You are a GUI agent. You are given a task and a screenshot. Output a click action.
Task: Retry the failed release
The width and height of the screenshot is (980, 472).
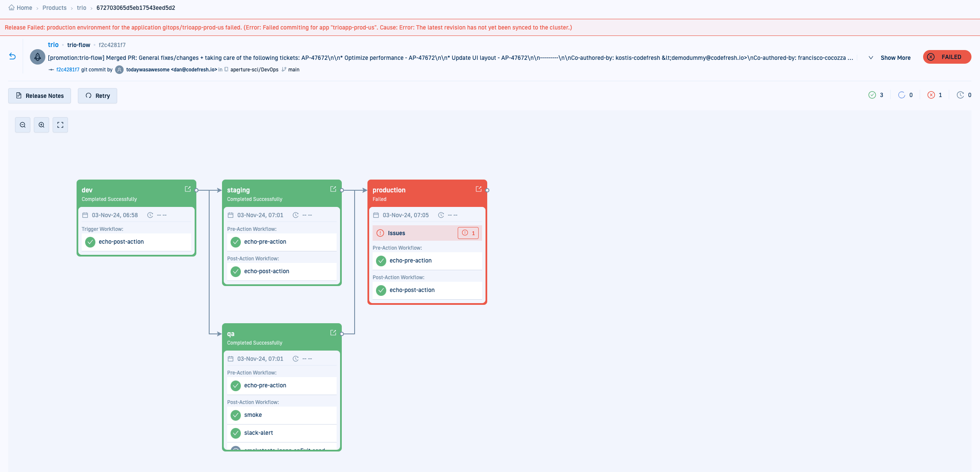[x=98, y=96]
